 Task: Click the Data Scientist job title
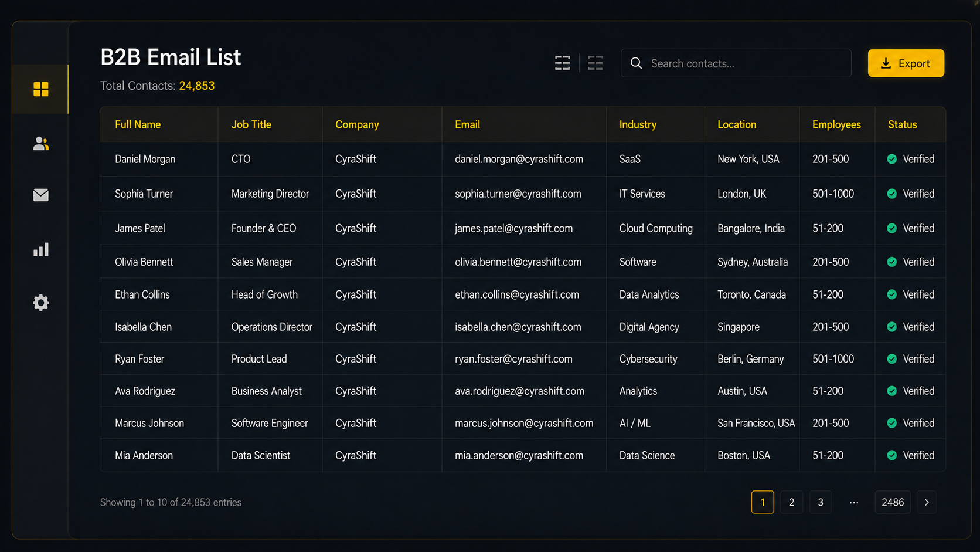[261, 455]
